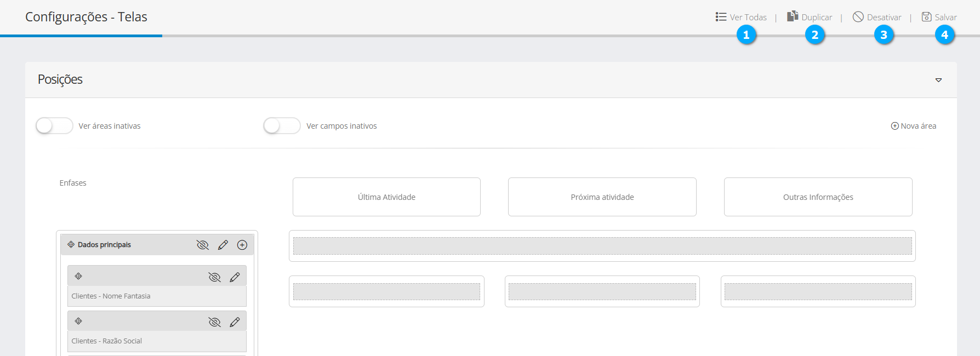Click the Salvar disk icon
The image size is (980, 356).
coord(926,17)
